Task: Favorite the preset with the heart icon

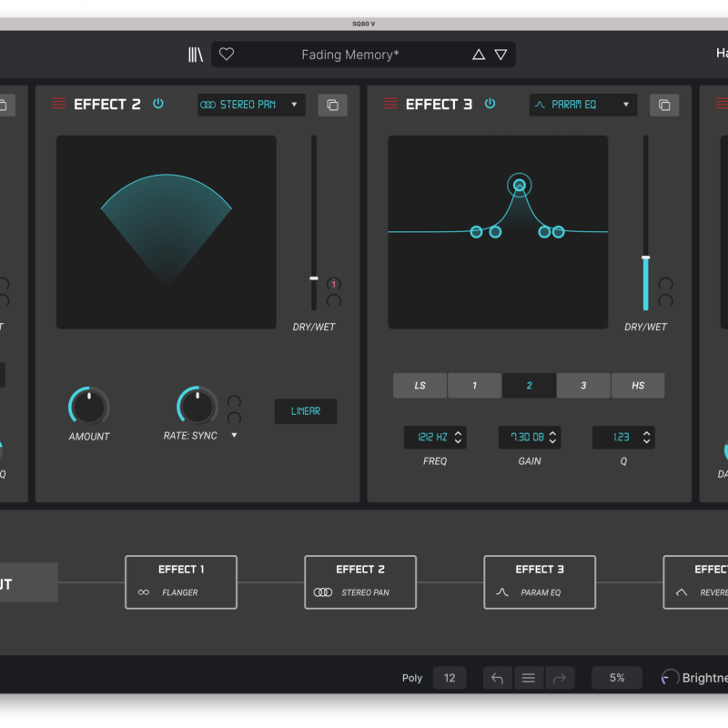Action: tap(227, 55)
